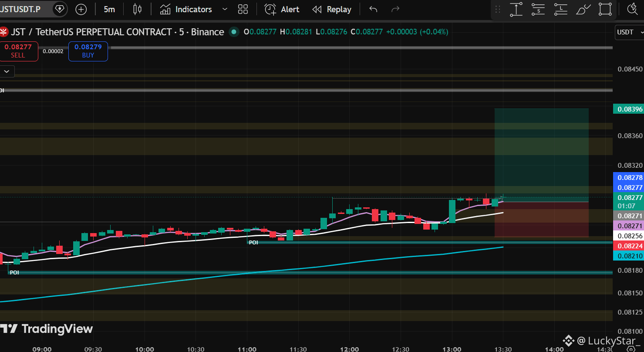Click the 11:00 time axis label
Screen dimensions: 644x352
(x=247, y=349)
